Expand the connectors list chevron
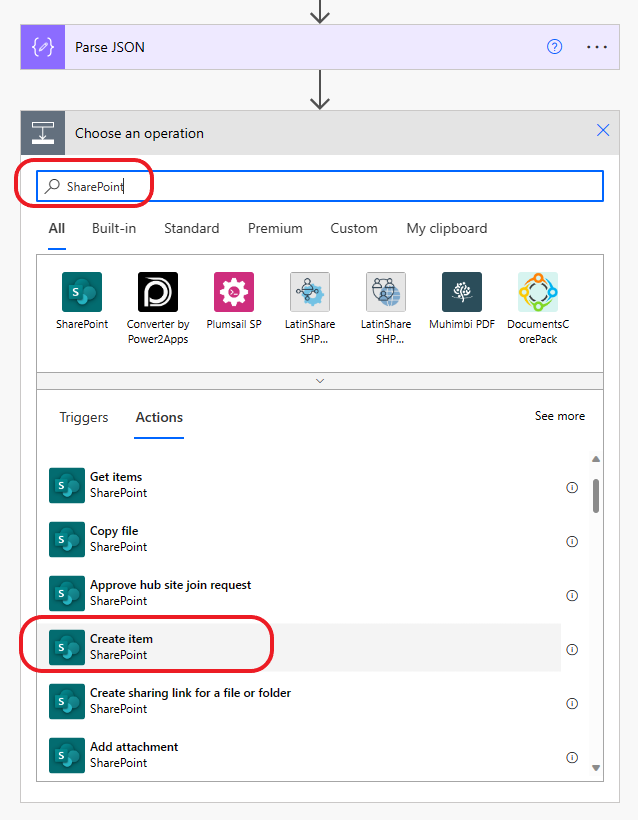This screenshot has width=638, height=820. 320,381
